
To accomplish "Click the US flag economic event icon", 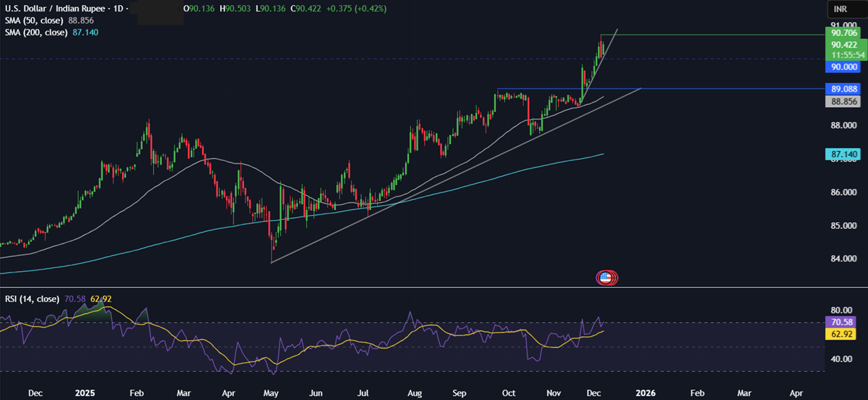I will pos(606,278).
